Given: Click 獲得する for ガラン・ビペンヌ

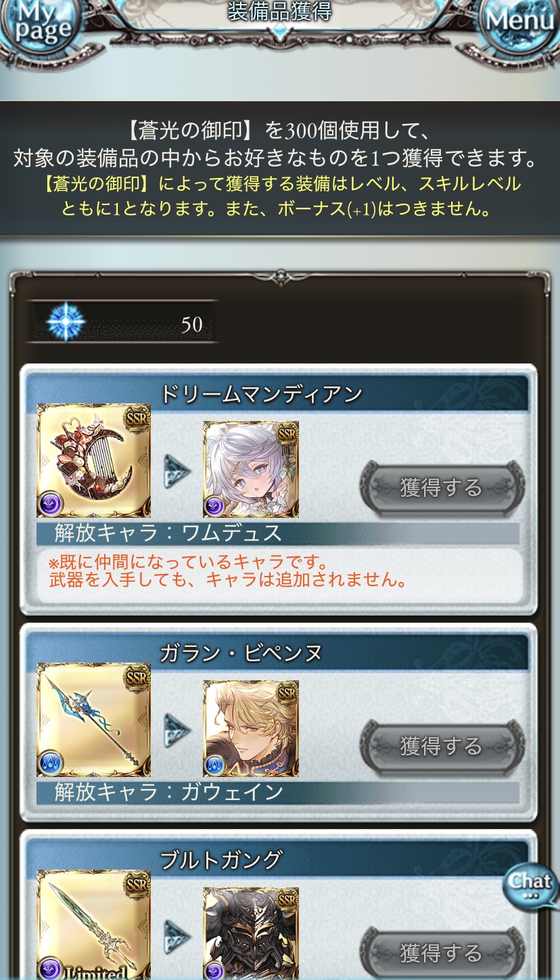Looking at the screenshot, I should 442,747.
